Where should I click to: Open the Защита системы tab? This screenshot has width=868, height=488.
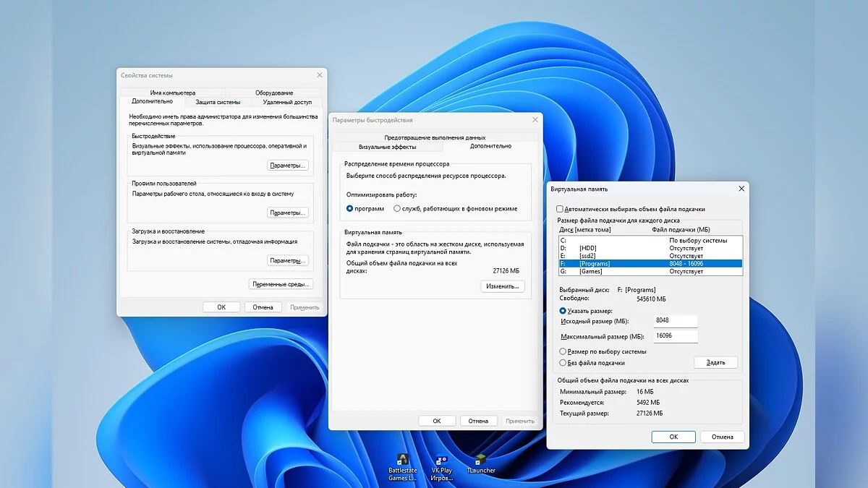pos(218,102)
